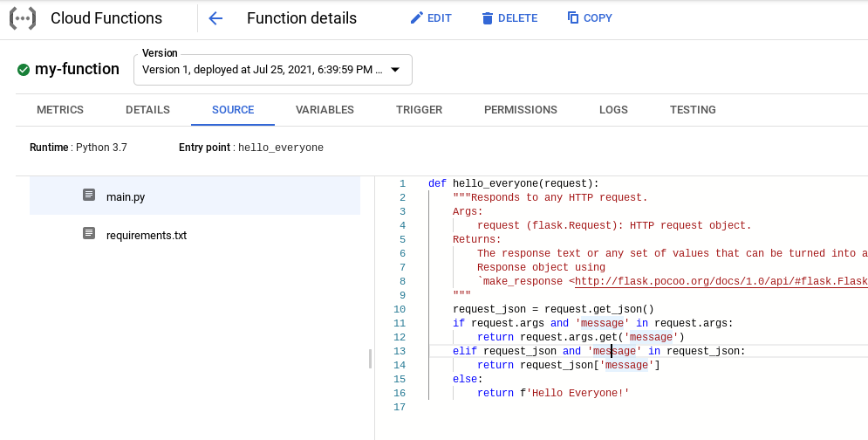Click the Delete trash icon
The height and width of the screenshot is (440, 868).
pos(487,18)
